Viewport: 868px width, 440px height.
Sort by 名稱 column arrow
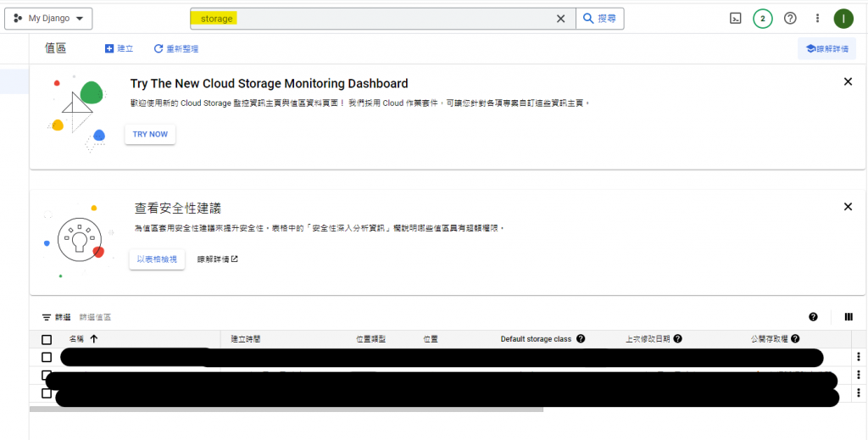click(x=93, y=339)
